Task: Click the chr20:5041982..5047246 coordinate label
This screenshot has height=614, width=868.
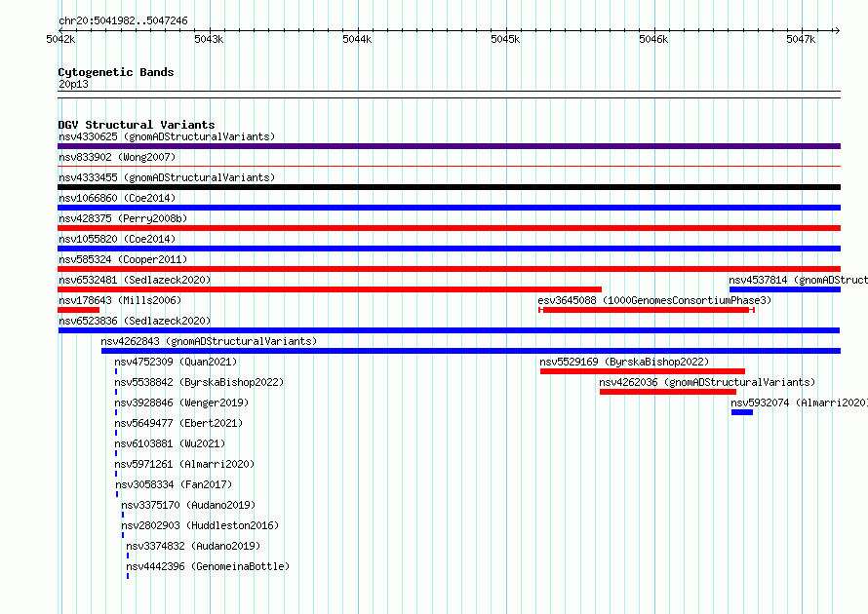Action: point(124,20)
